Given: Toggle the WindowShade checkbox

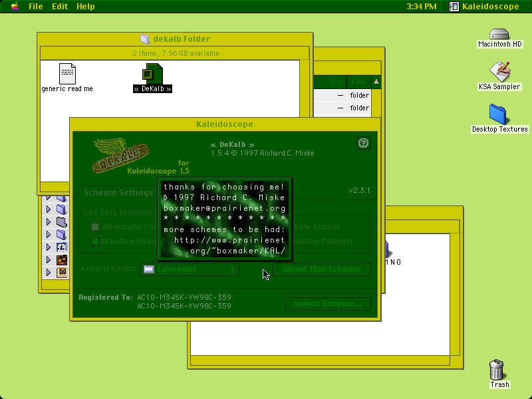Looking at the screenshot, I should click(95, 241).
